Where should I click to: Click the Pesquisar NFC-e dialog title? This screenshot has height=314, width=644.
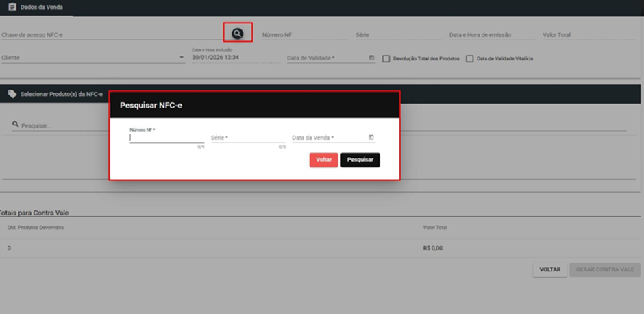[x=151, y=105]
